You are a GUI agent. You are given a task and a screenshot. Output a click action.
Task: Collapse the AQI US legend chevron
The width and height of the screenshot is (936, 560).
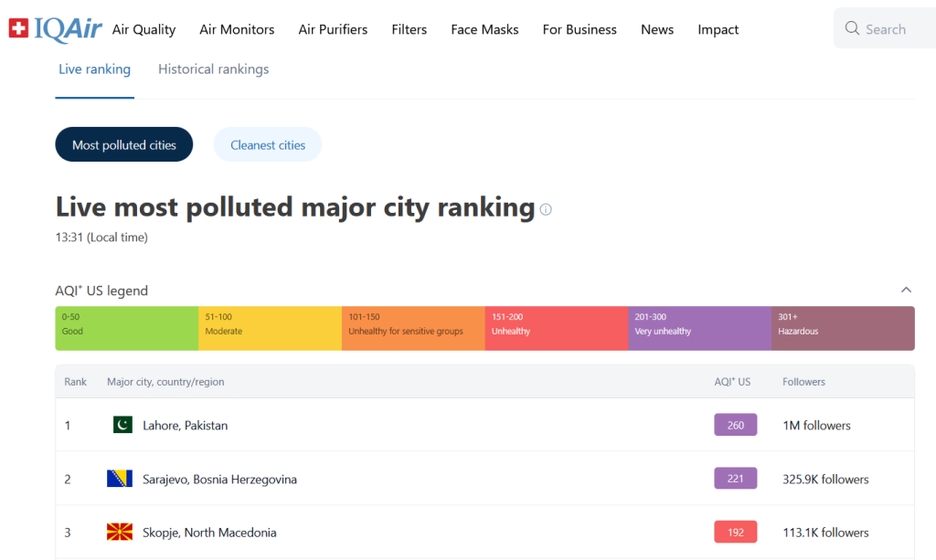[906, 291]
